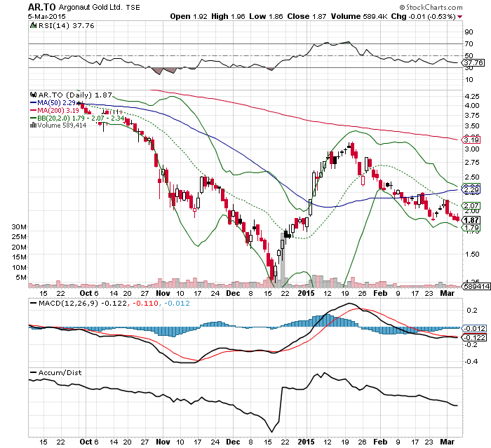The width and height of the screenshot is (491, 448).
Task: Click the MACD(12,26,9) indicator label
Action: click(68, 303)
